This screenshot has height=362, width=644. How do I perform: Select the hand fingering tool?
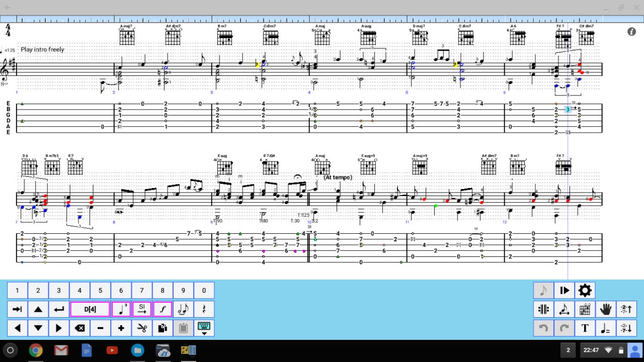[x=605, y=309]
